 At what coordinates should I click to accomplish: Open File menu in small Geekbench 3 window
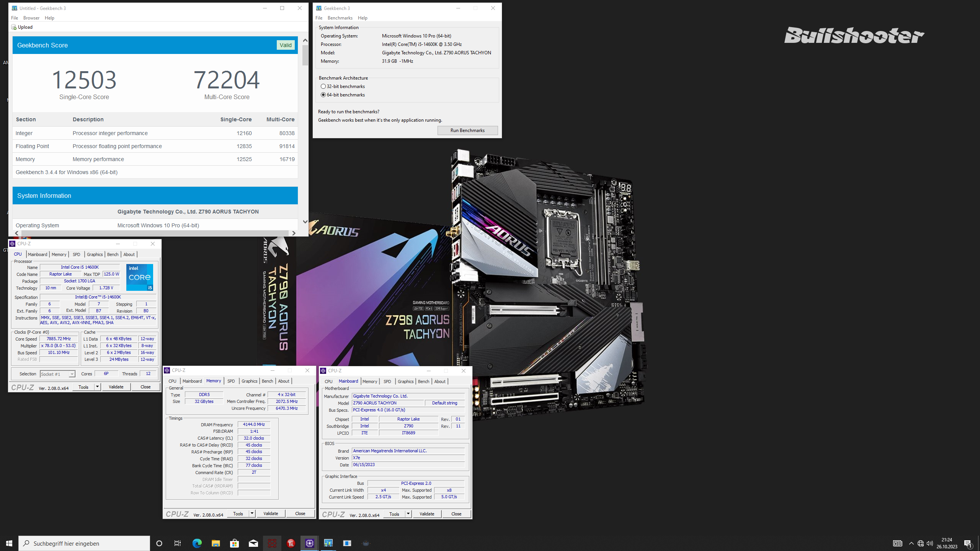(x=319, y=18)
